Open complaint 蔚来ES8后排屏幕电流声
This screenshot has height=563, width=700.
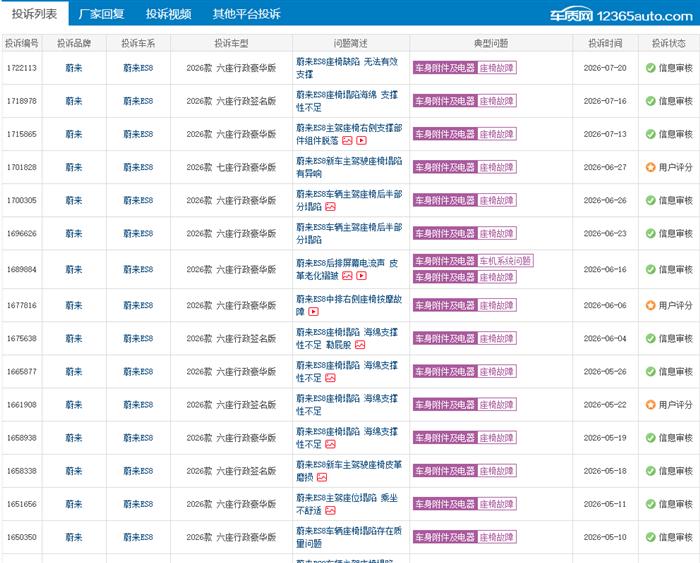coord(347,269)
